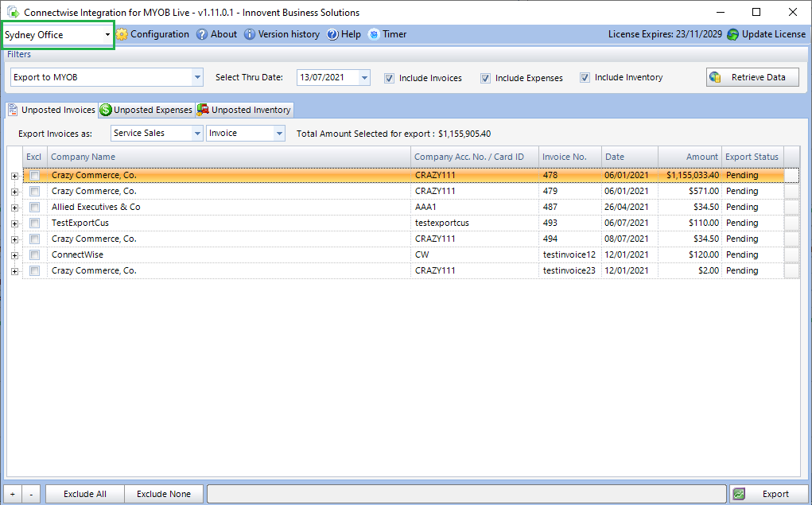Image resolution: width=812 pixels, height=505 pixels.
Task: Click the Retrieve Data button
Action: tap(752, 77)
